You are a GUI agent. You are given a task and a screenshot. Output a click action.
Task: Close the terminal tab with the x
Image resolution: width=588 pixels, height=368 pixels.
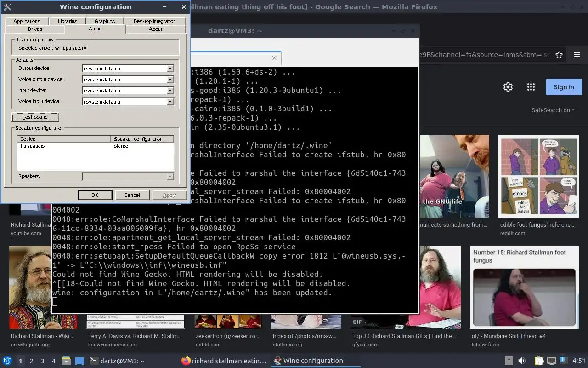(x=274, y=58)
